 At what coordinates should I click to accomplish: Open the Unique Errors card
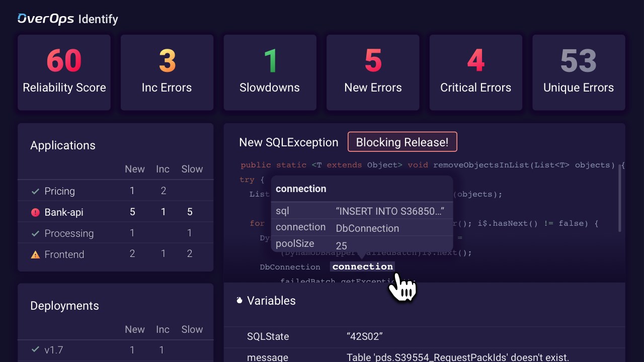click(579, 72)
